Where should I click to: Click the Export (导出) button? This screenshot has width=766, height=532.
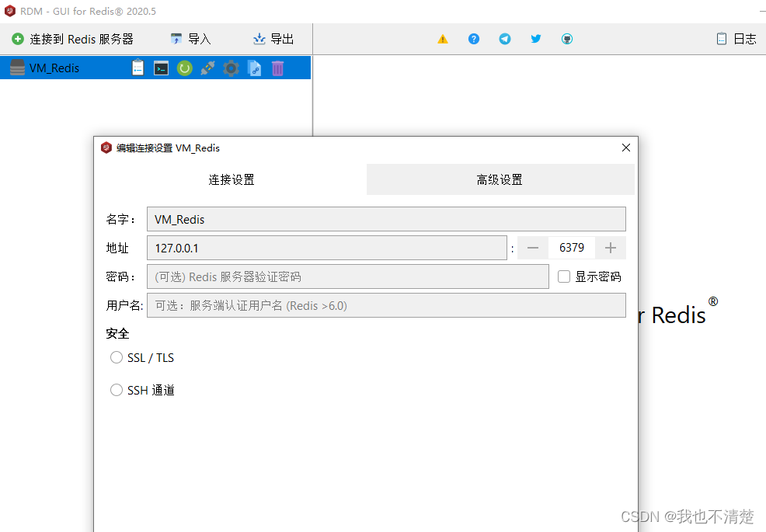[273, 39]
